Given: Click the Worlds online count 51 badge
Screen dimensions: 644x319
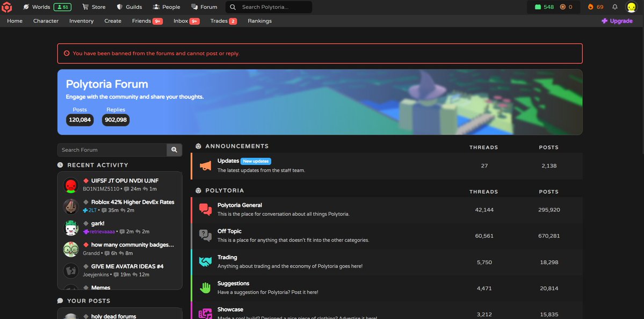Looking at the screenshot, I should pyautogui.click(x=62, y=7).
